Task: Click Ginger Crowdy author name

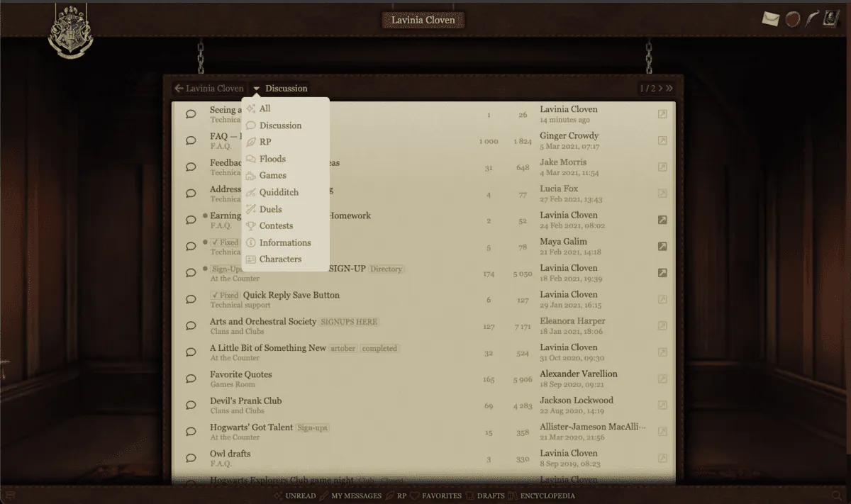Action: 569,135
